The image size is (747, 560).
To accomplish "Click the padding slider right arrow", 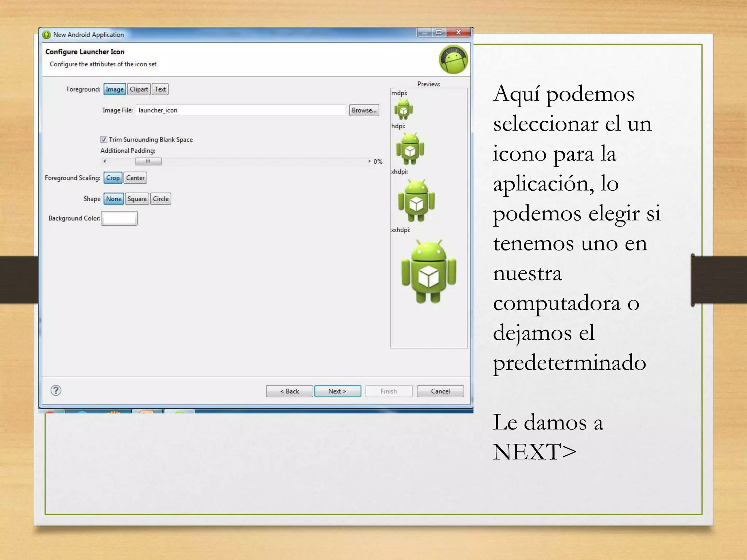I will click(x=369, y=161).
